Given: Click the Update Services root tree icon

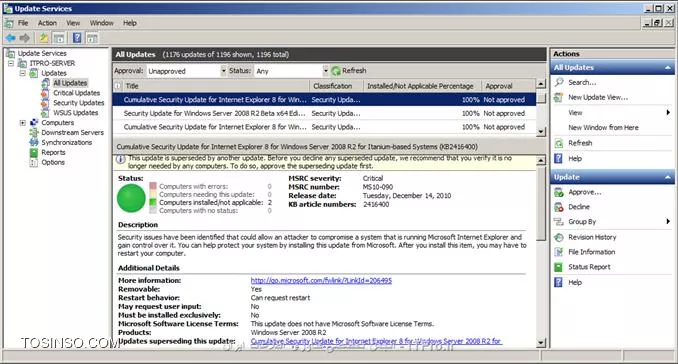Looking at the screenshot, I should point(11,53).
